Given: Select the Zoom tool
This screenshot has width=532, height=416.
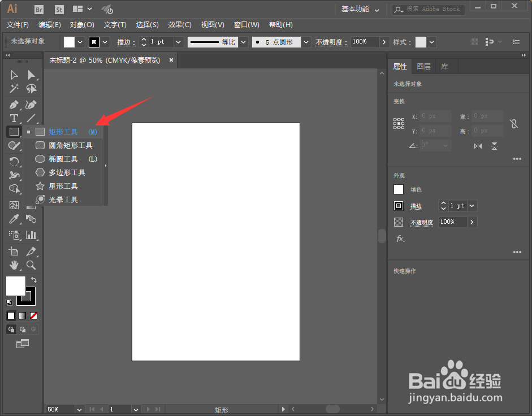Looking at the screenshot, I should [31, 265].
